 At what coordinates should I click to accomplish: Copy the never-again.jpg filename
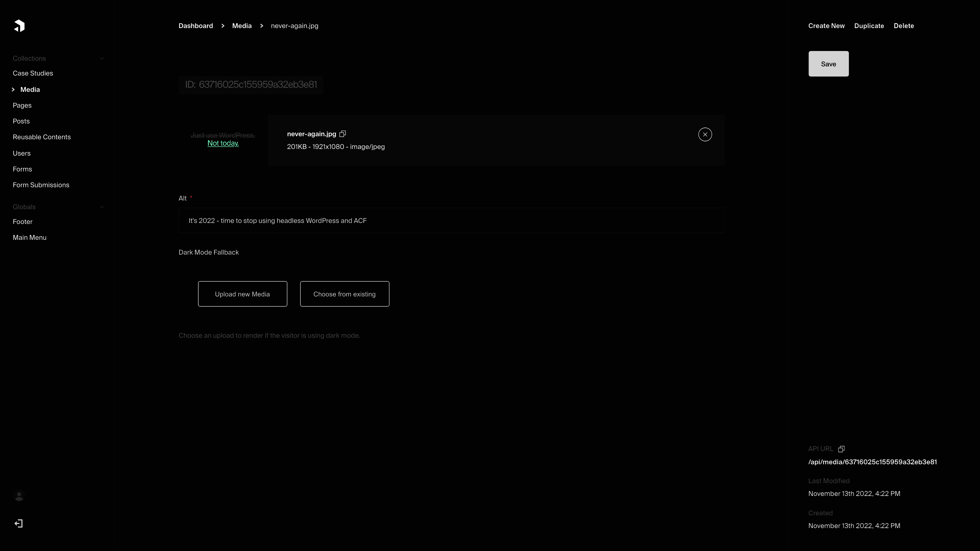[x=342, y=134]
